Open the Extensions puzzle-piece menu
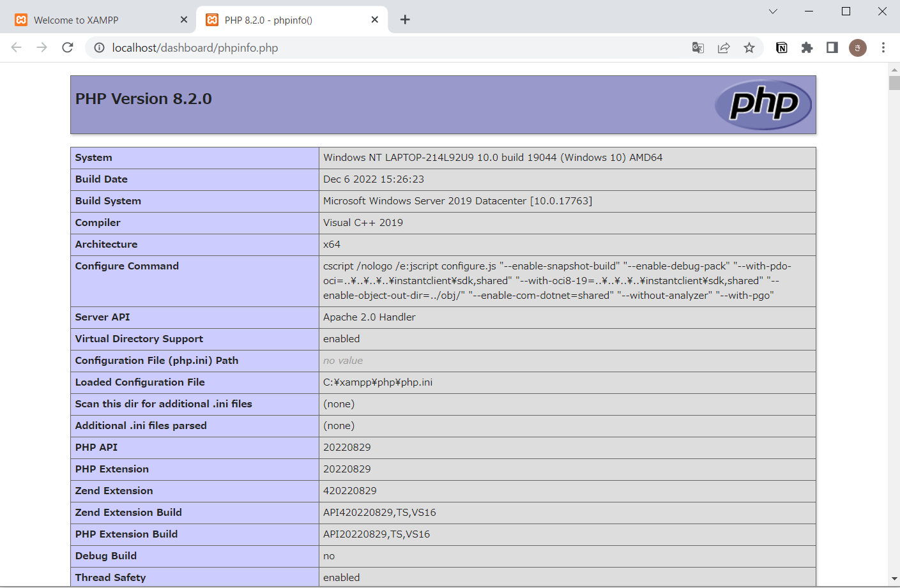Viewport: 900px width, 588px height. coord(807,47)
